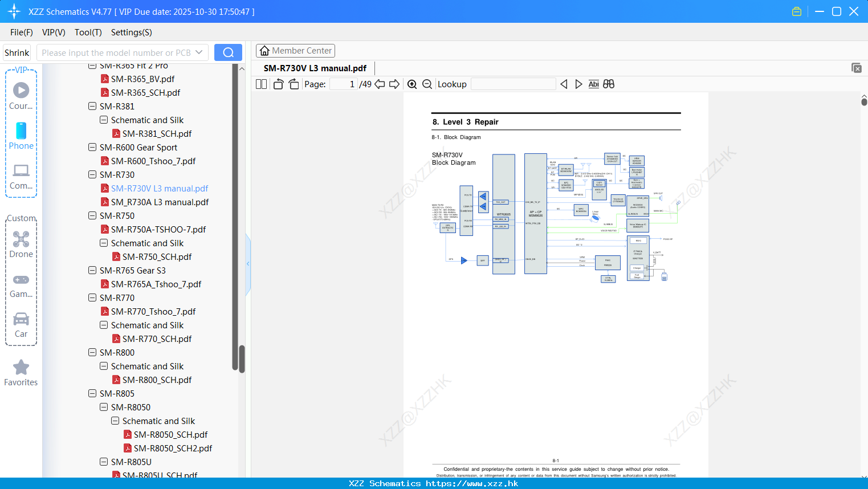Click the Lookup text field

coord(514,84)
